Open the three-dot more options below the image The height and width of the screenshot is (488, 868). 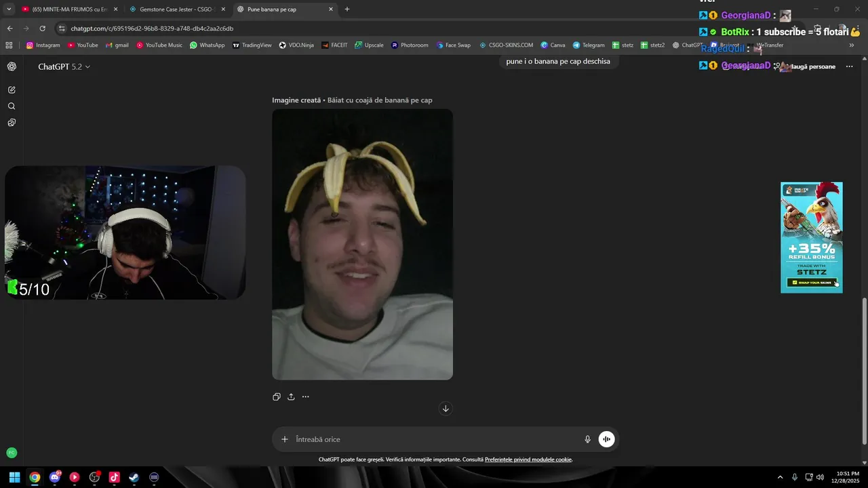point(305,396)
